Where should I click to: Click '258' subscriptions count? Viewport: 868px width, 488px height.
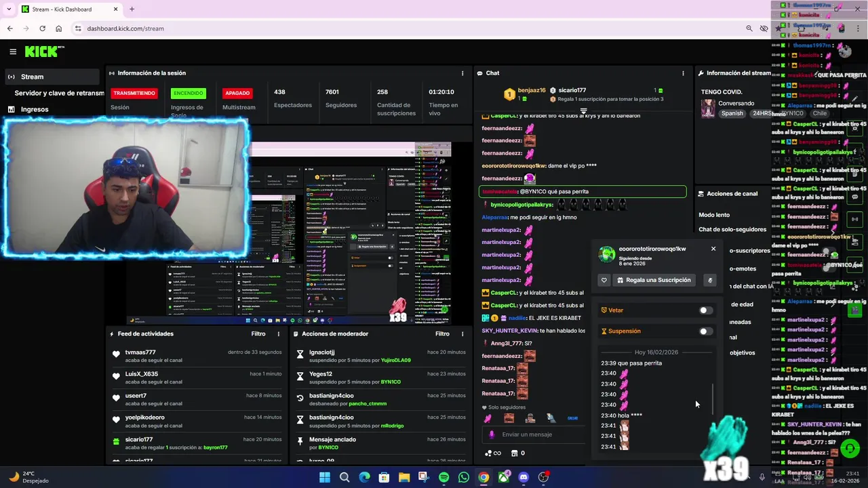click(x=382, y=92)
